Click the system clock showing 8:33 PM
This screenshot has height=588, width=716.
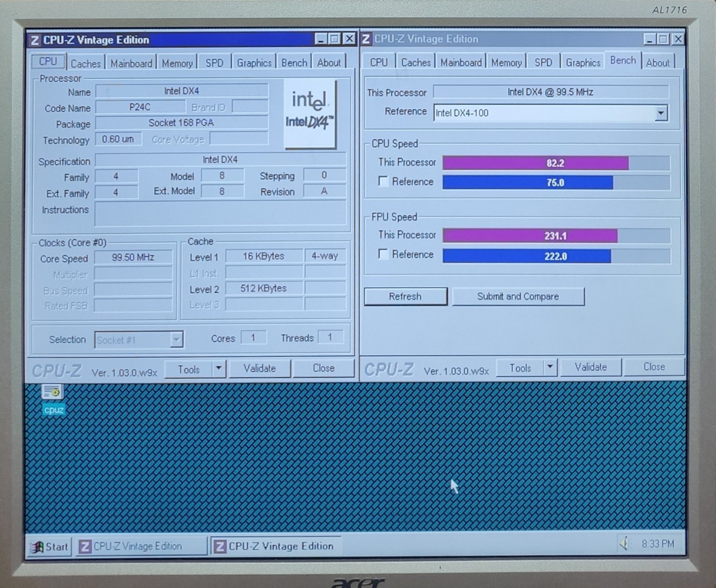pyautogui.click(x=658, y=543)
